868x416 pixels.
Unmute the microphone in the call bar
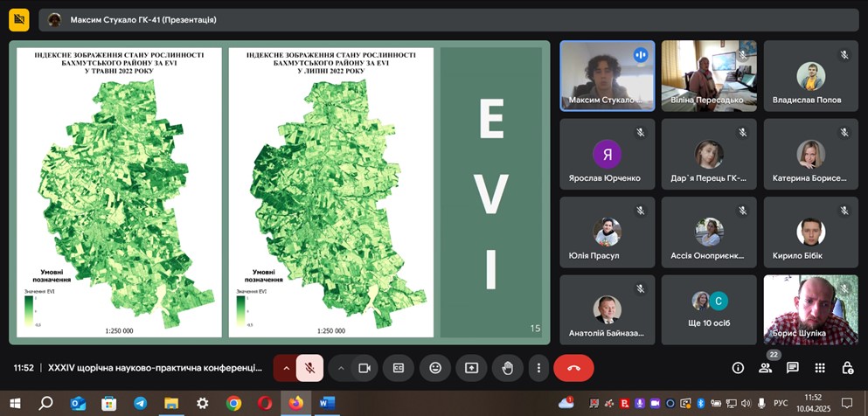(309, 368)
